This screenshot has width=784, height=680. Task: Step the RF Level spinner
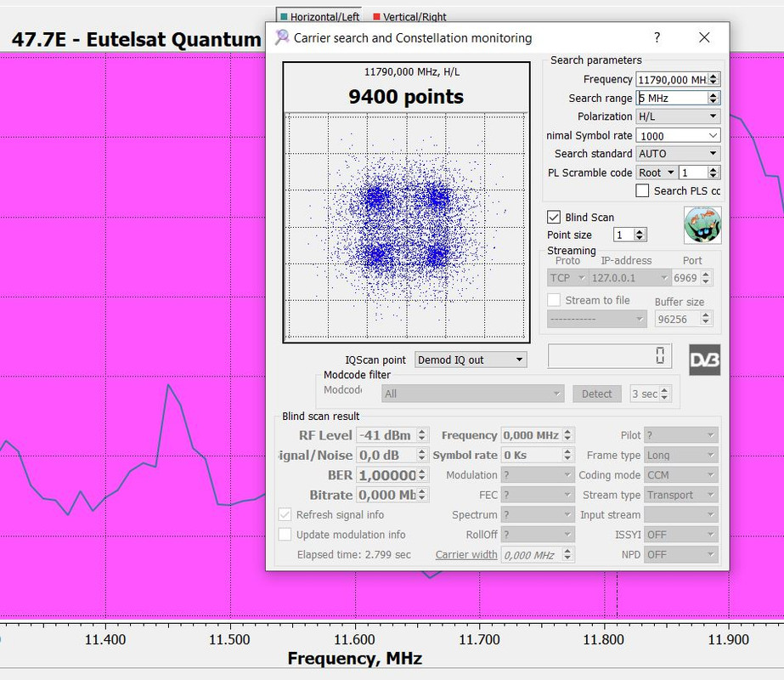coord(422,435)
